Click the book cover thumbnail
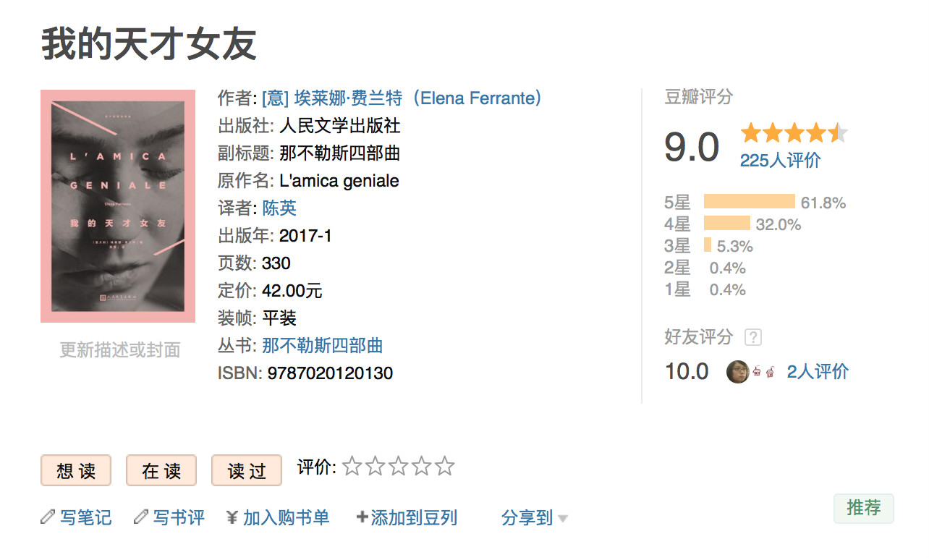 (118, 206)
